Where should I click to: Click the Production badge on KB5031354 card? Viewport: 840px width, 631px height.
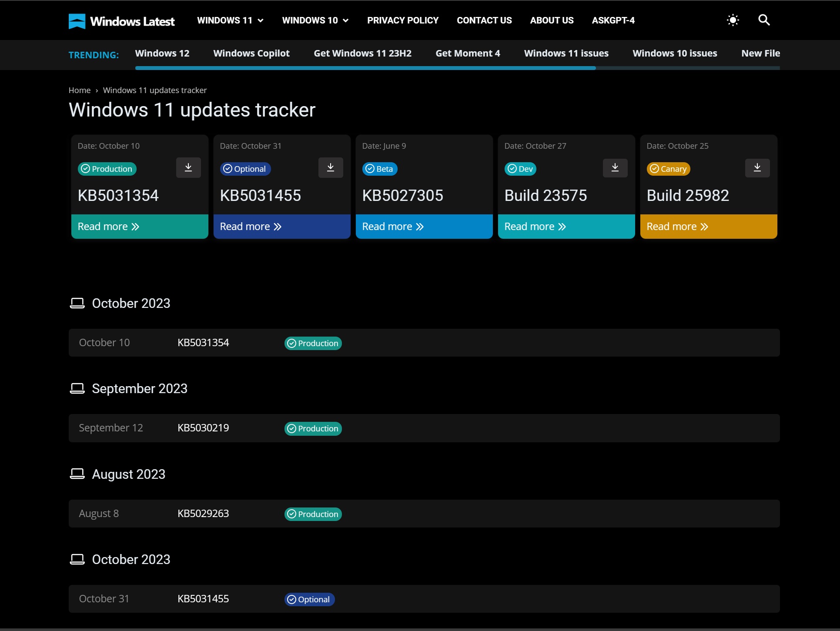(107, 169)
